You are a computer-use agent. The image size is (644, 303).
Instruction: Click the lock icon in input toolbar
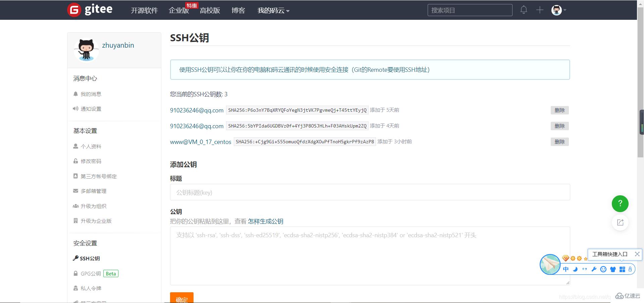[x=630, y=269]
